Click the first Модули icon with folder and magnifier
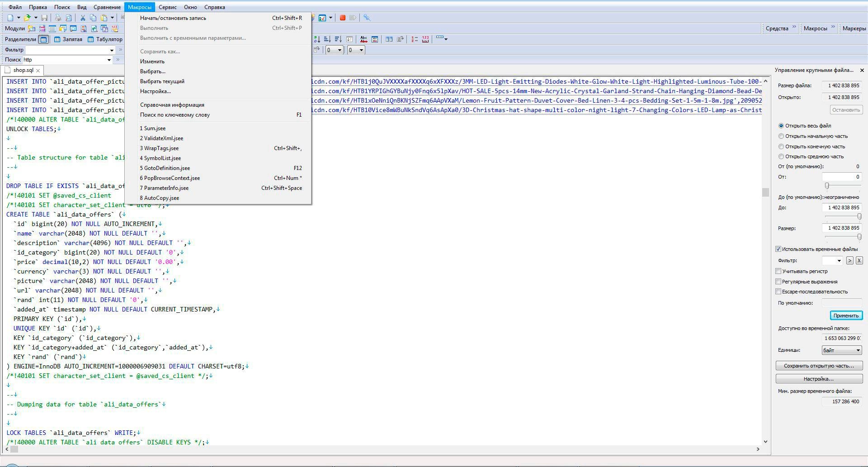Viewport: 868px width, 467px height. [32, 28]
